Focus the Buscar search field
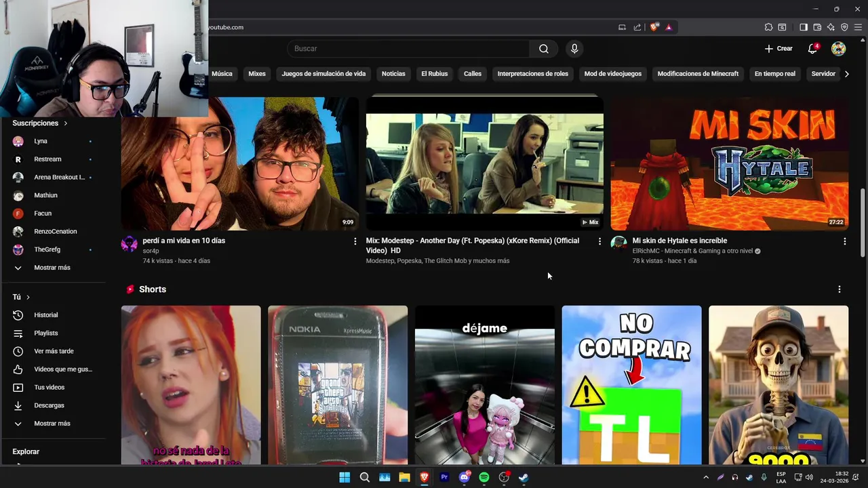 point(408,49)
